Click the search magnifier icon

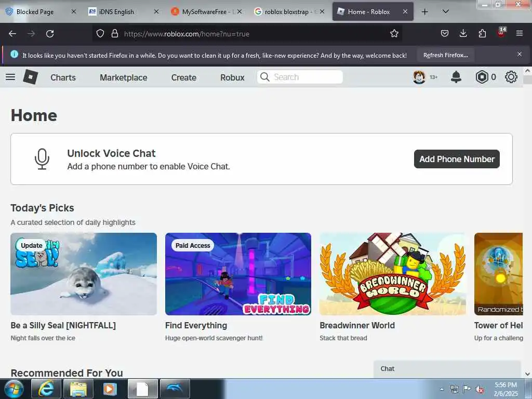coord(264,77)
